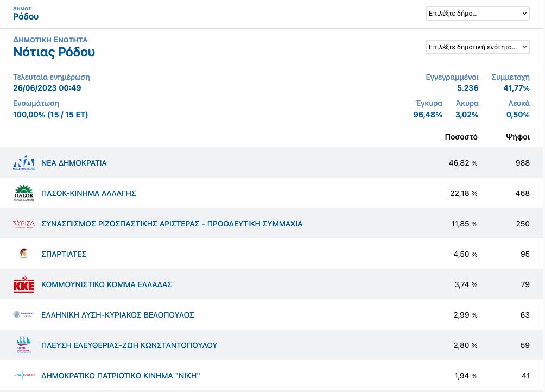Click the 4,50 % percentage cell

coord(465,254)
